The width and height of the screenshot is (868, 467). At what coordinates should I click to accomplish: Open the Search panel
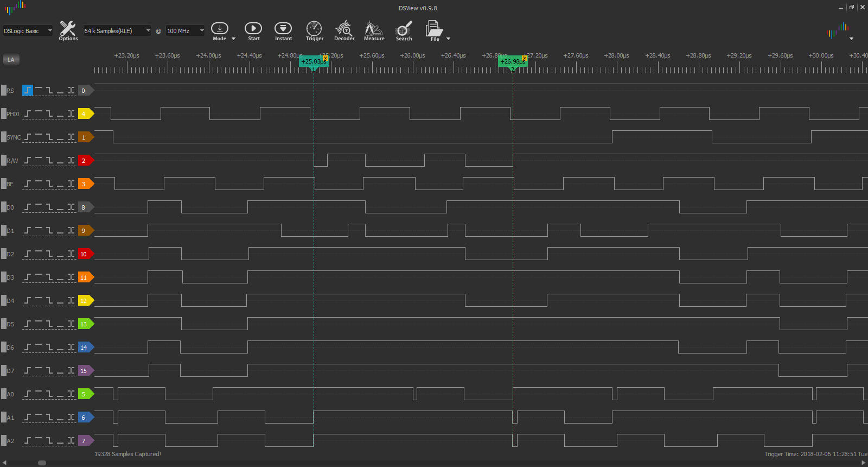click(404, 30)
